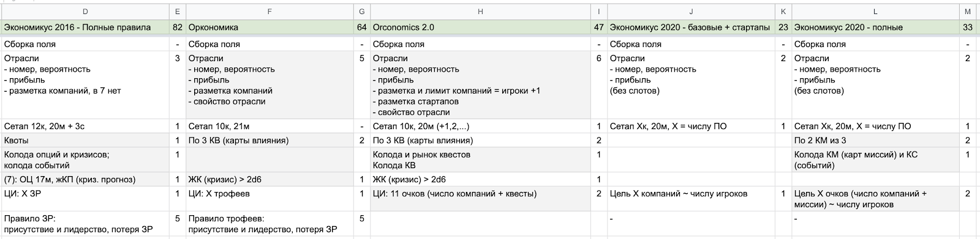Select 'По 2 КМ из 3' cell

click(875, 141)
